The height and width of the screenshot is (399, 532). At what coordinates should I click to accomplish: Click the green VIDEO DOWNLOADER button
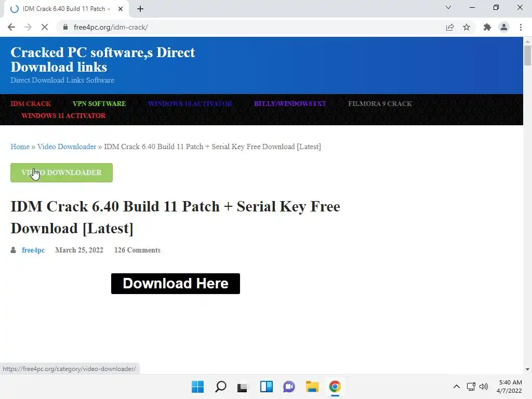click(x=61, y=172)
